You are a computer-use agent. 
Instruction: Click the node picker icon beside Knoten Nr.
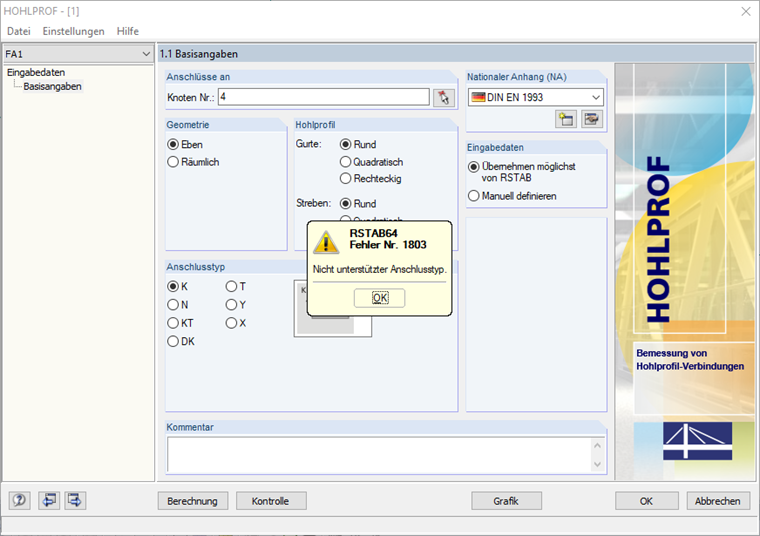[443, 97]
